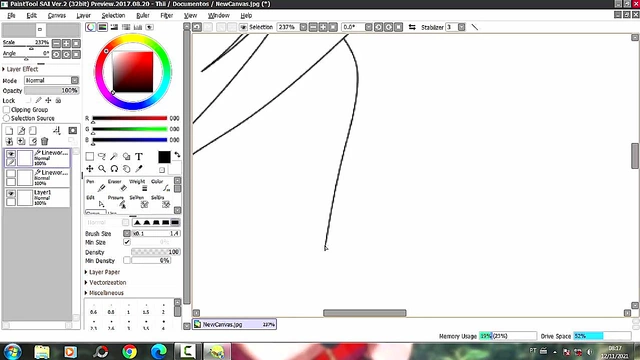
Task: Zoom out with navigator Scale minus button
Action: point(56,43)
